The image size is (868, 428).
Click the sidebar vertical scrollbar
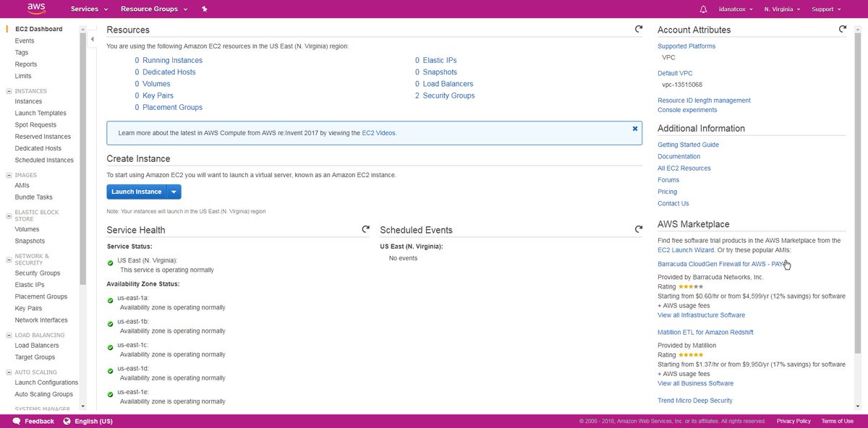tap(82, 159)
